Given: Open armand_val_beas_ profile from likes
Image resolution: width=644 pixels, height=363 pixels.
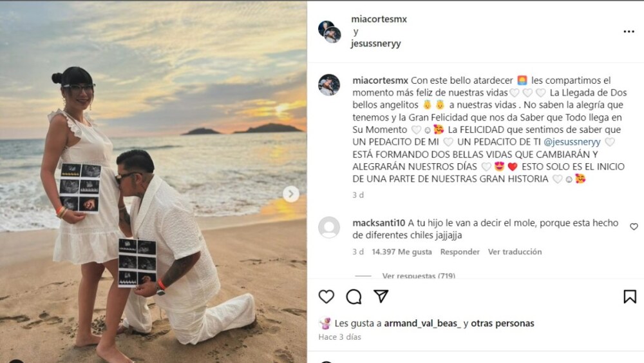Looking at the screenshot, I should pos(422,323).
